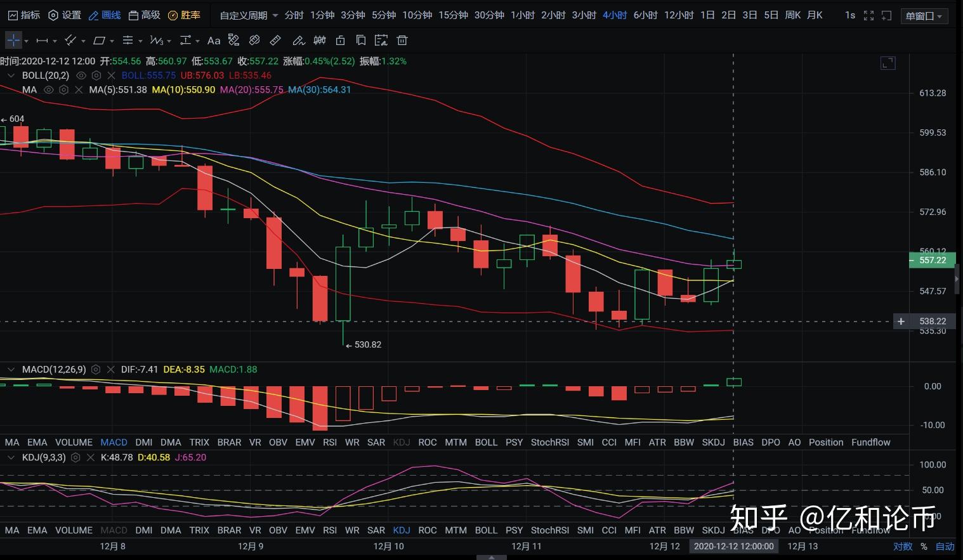The height and width of the screenshot is (560, 963).
Task: Open MACD indicator settings gear
Action: 96,370
